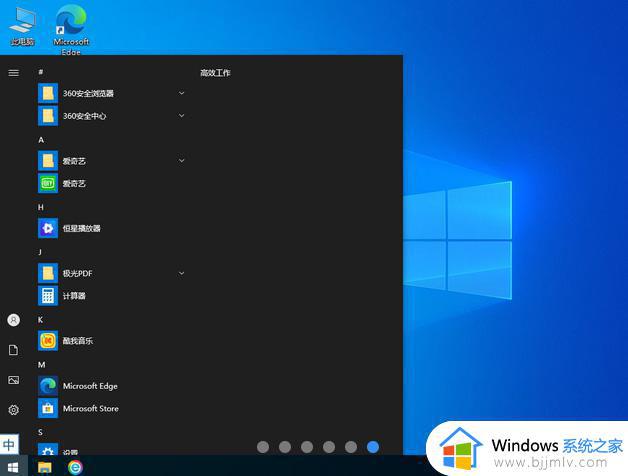Open the 此电脑 desktop shortcut
Screen dimensions: 628x476
(22, 26)
